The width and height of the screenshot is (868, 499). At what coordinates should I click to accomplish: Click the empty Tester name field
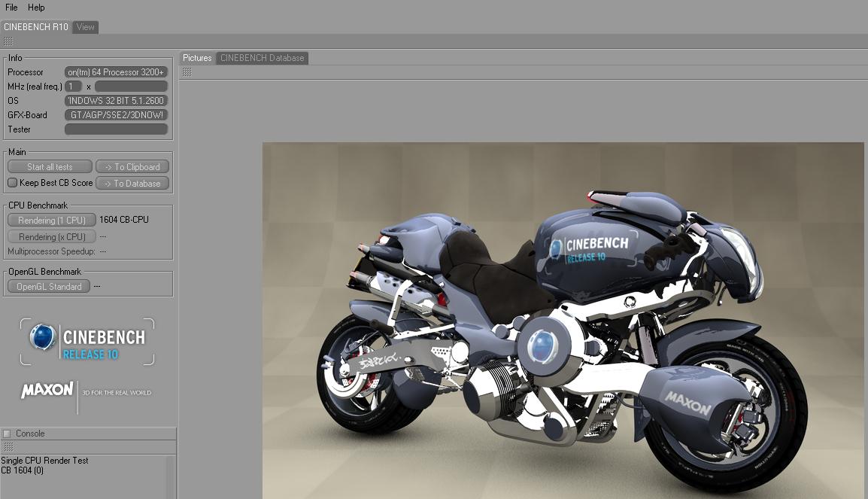tap(117, 129)
